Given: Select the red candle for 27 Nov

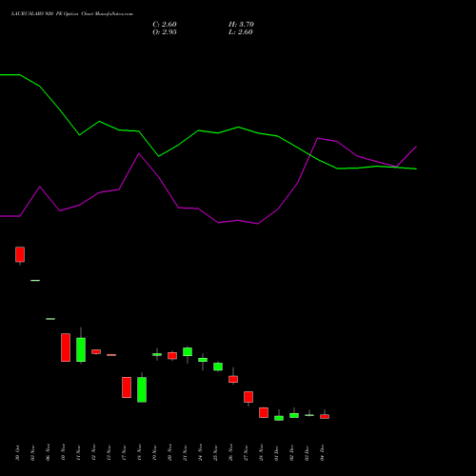Looking at the screenshot, I should (x=248, y=397).
